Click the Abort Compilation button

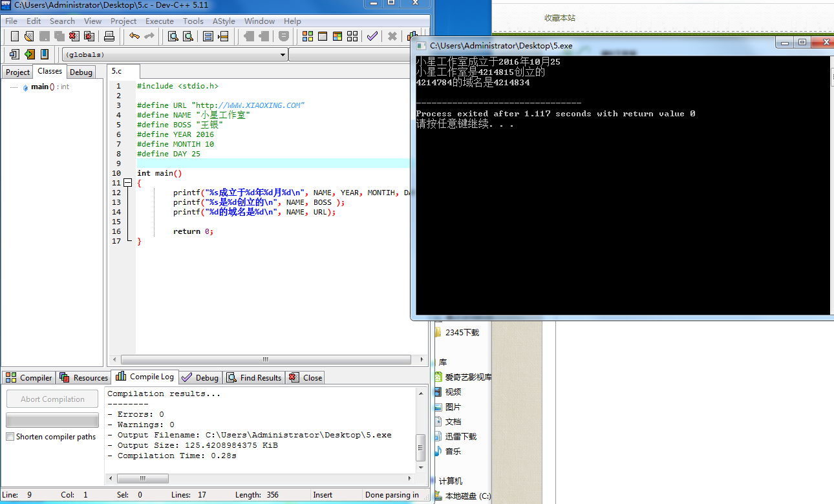click(x=52, y=399)
